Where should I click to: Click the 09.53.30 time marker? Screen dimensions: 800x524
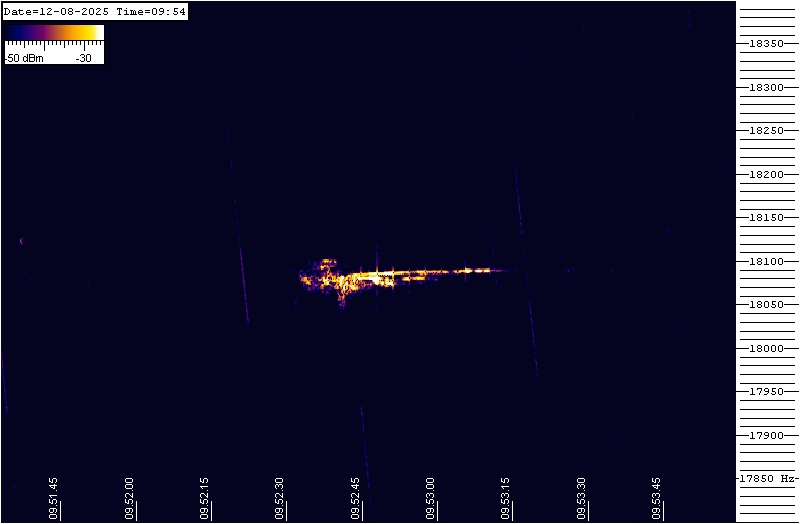581,498
